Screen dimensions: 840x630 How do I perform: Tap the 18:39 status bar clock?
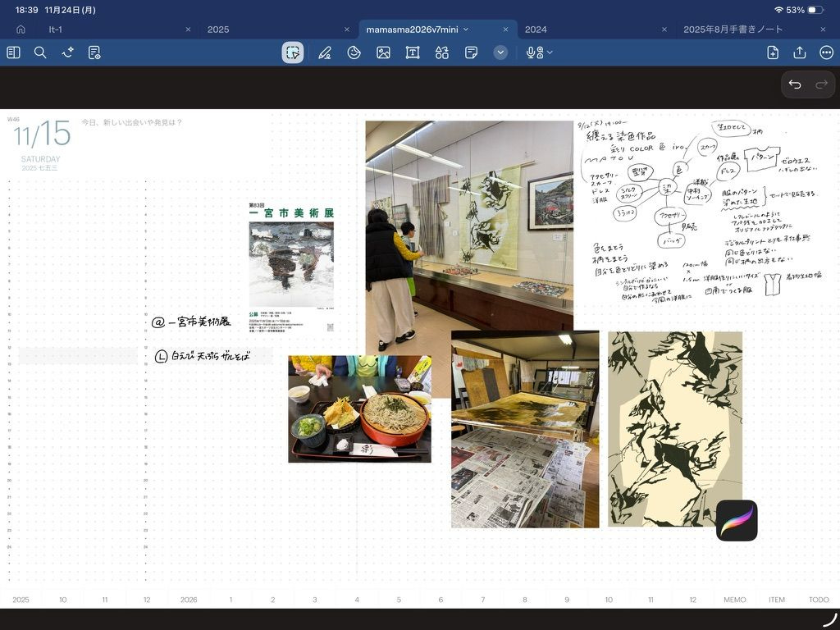[x=26, y=10]
